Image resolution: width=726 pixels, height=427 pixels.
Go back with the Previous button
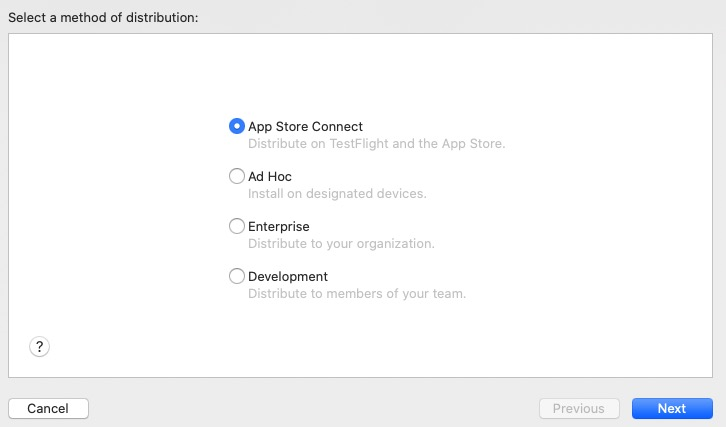[579, 408]
